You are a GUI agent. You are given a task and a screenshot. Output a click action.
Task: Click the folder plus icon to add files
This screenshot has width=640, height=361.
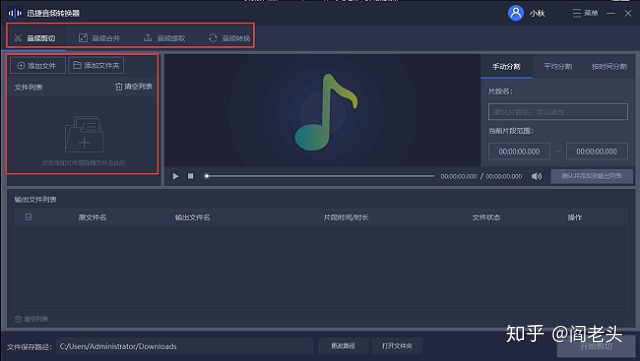84,134
